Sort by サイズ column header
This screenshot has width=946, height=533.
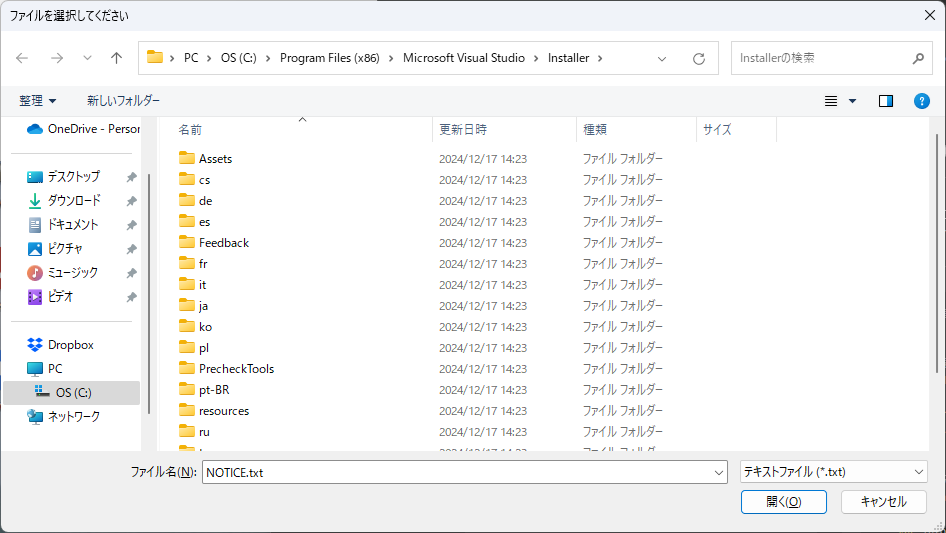pos(717,130)
